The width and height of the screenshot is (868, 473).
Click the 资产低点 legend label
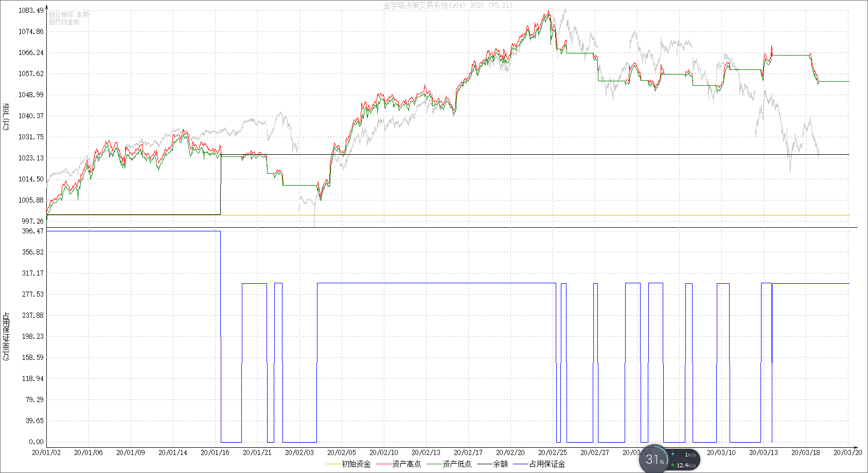(457, 464)
